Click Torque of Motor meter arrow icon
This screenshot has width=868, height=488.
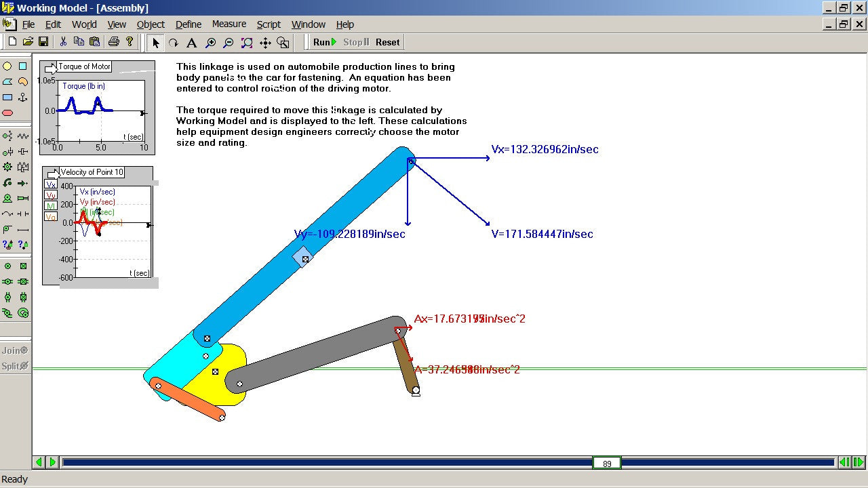click(51, 68)
